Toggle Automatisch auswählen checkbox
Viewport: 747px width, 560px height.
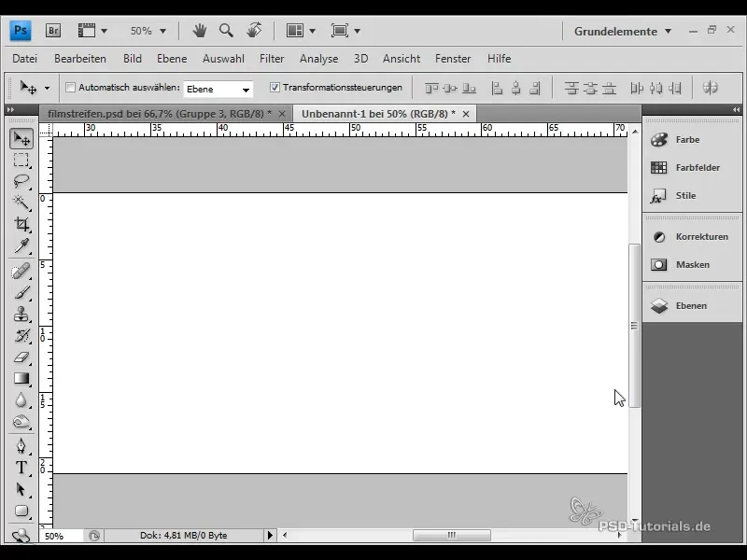pyautogui.click(x=71, y=88)
